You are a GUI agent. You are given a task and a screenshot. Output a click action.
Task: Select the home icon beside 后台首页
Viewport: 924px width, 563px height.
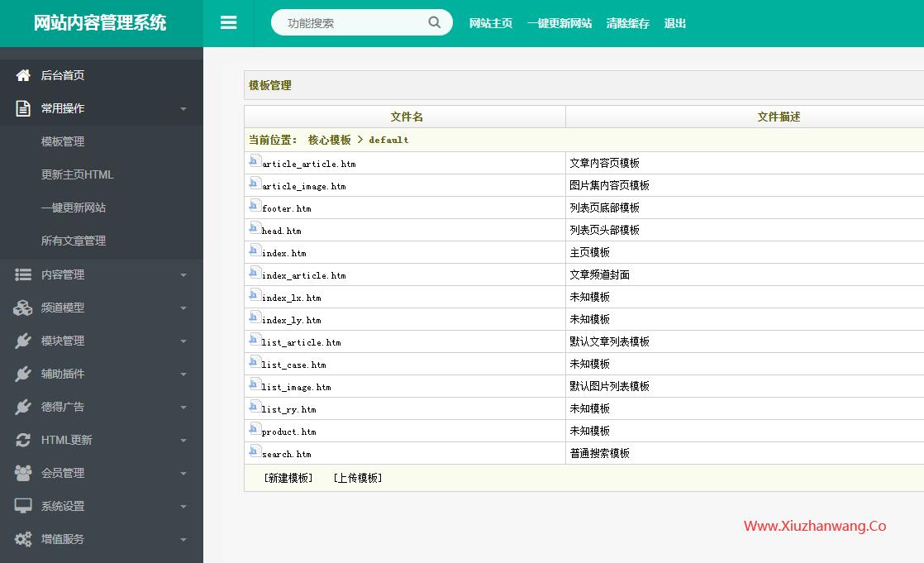22,74
